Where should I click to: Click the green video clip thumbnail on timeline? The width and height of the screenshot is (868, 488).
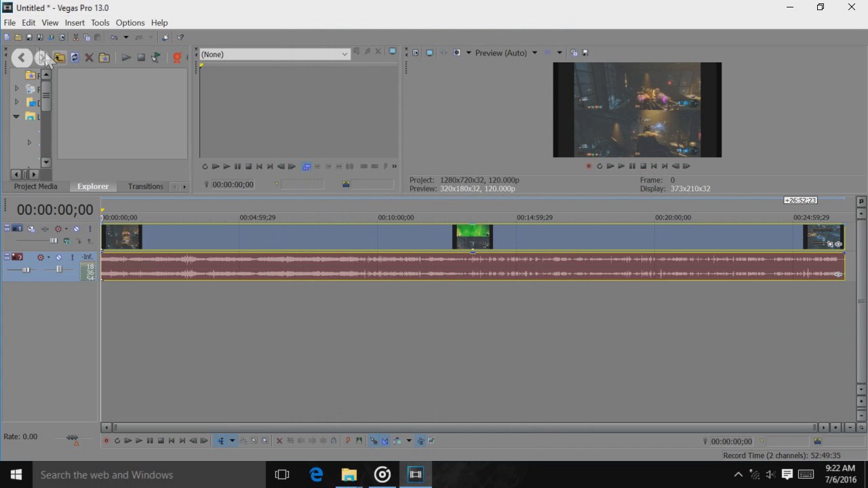point(473,237)
